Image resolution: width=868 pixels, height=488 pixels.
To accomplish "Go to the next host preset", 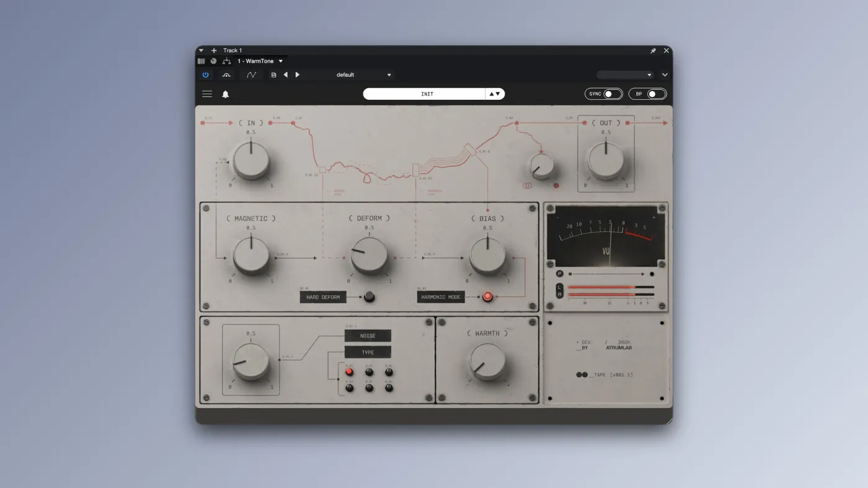I will [x=298, y=75].
